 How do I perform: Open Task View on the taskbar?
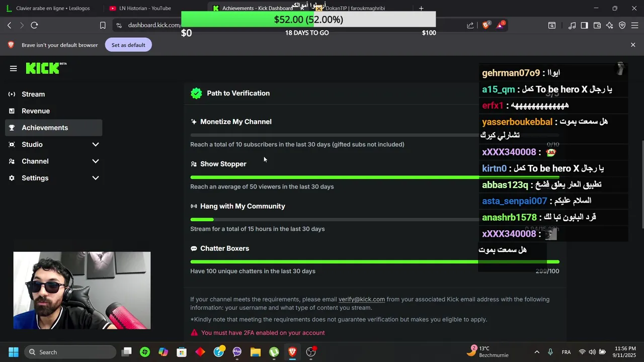pyautogui.click(x=127, y=352)
